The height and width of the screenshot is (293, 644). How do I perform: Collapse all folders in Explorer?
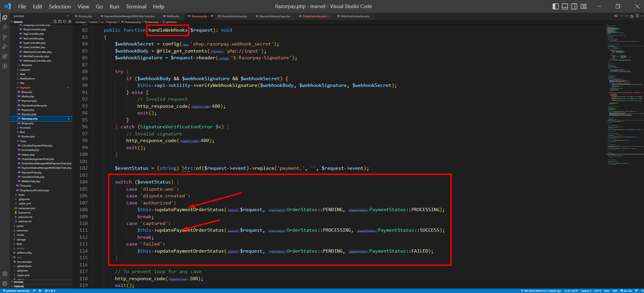(69, 22)
